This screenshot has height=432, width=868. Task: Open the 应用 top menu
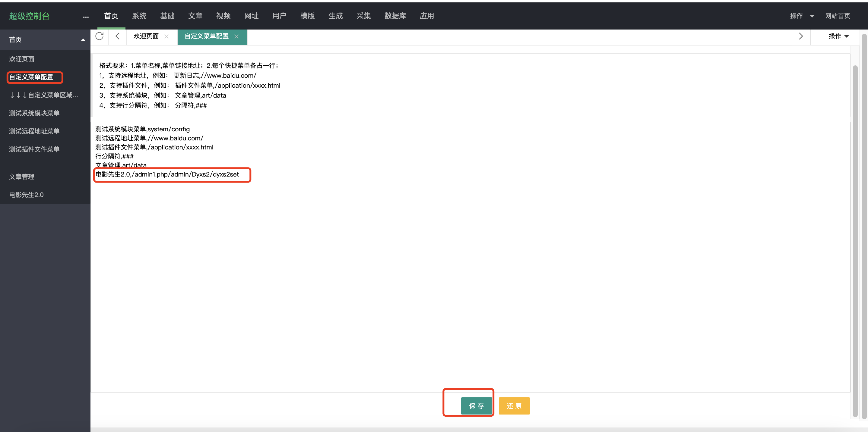coord(427,16)
